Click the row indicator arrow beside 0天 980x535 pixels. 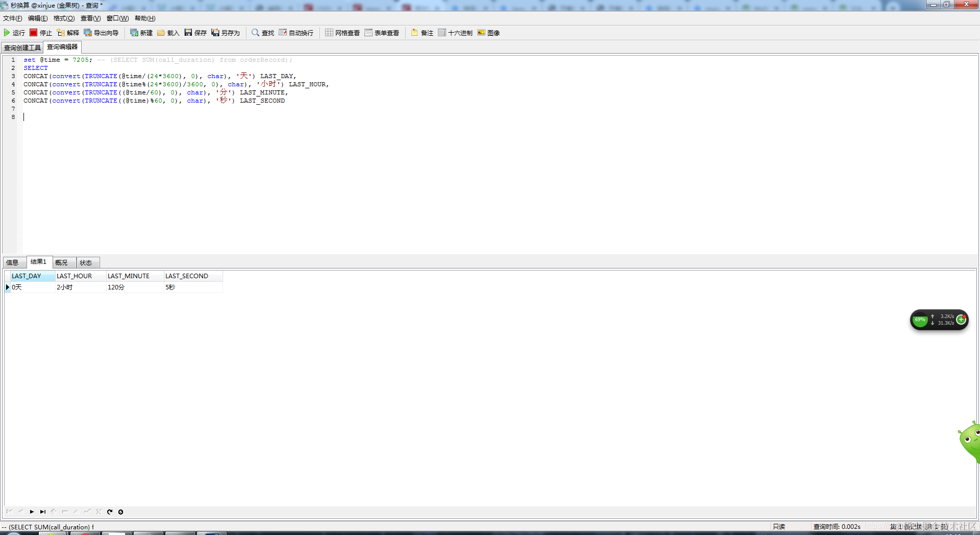tap(7, 287)
